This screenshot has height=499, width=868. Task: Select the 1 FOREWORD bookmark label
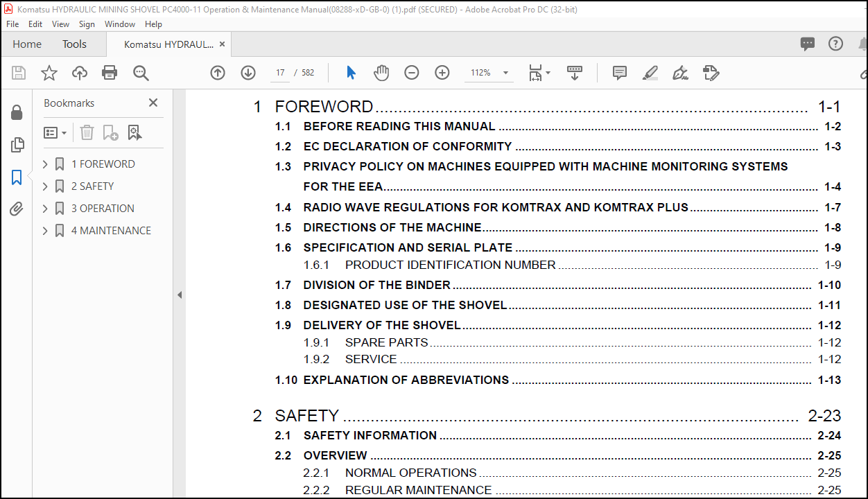click(x=103, y=164)
